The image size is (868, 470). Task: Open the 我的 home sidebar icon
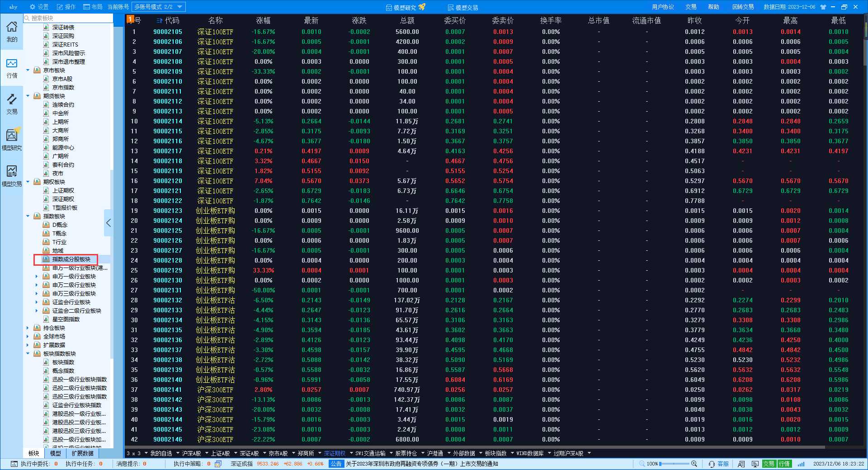[12, 32]
